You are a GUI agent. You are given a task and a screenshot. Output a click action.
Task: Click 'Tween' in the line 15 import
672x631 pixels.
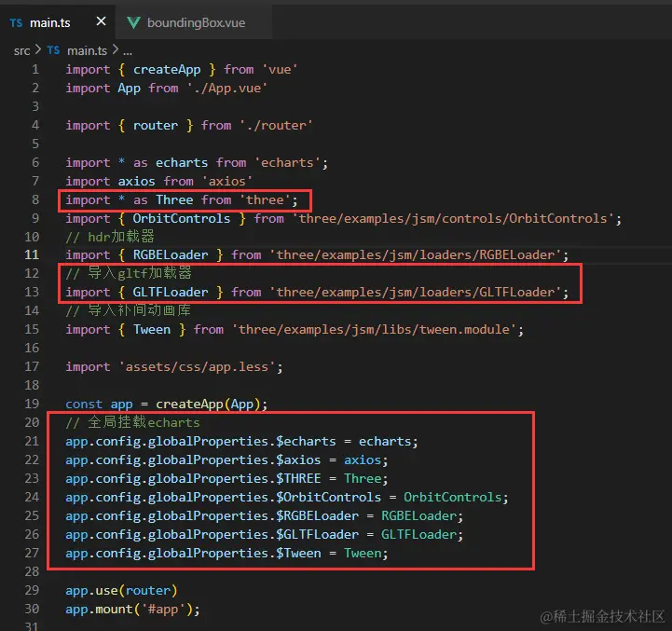tap(152, 330)
